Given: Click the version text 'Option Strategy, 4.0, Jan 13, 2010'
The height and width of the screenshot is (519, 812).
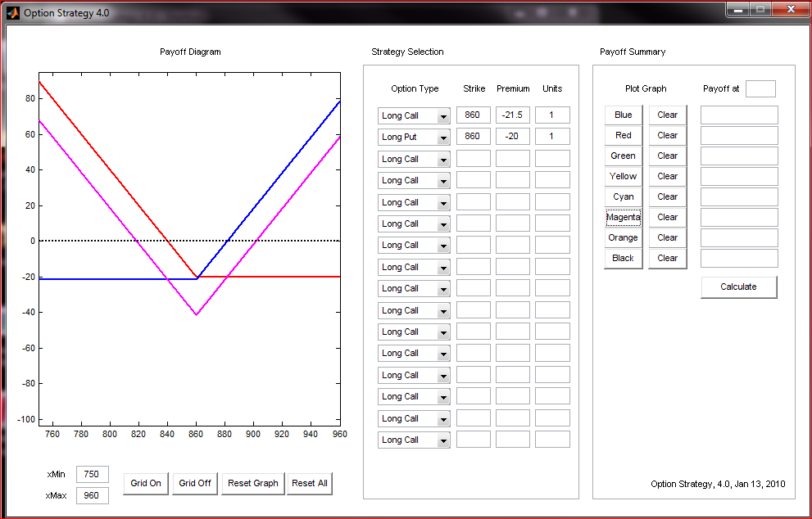Looking at the screenshot, I should pyautogui.click(x=718, y=485).
